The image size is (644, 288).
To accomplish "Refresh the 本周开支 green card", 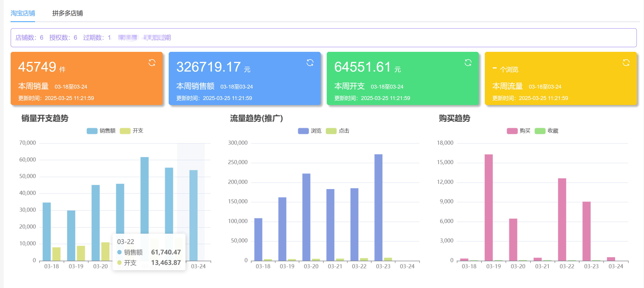I will [x=468, y=62].
